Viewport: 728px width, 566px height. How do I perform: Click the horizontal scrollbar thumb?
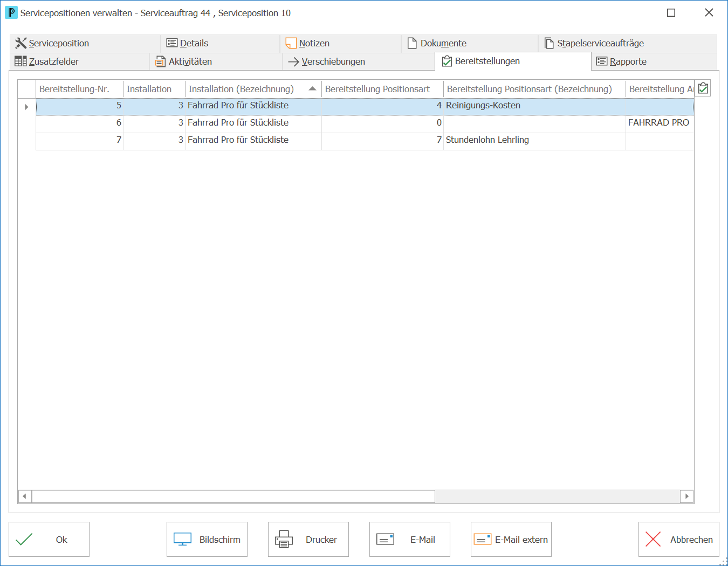pos(233,496)
